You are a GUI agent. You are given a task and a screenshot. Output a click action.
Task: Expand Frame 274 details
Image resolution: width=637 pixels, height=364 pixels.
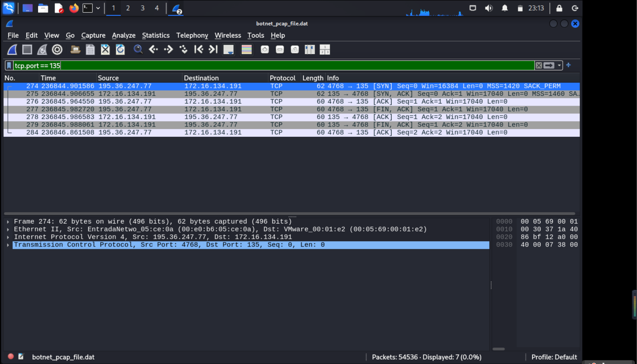point(8,222)
